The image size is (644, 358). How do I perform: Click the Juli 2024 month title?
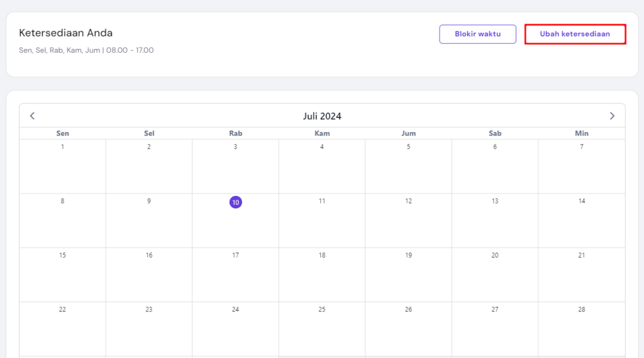point(322,116)
